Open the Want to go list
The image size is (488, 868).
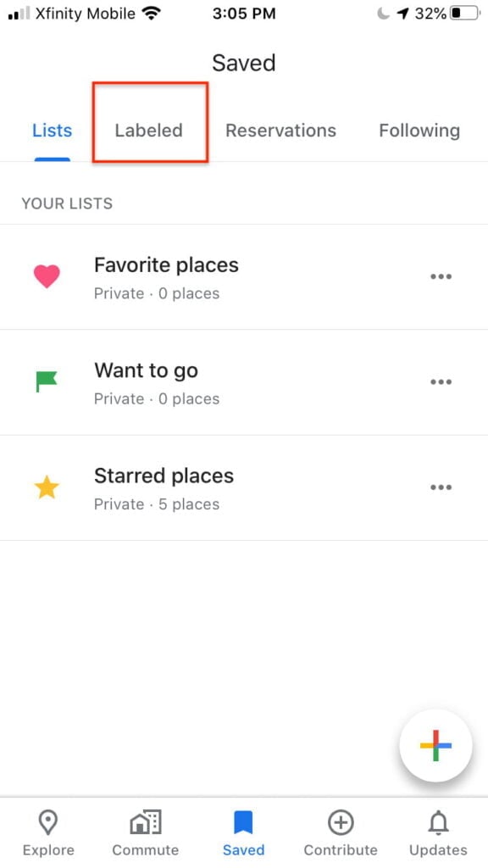tap(244, 382)
